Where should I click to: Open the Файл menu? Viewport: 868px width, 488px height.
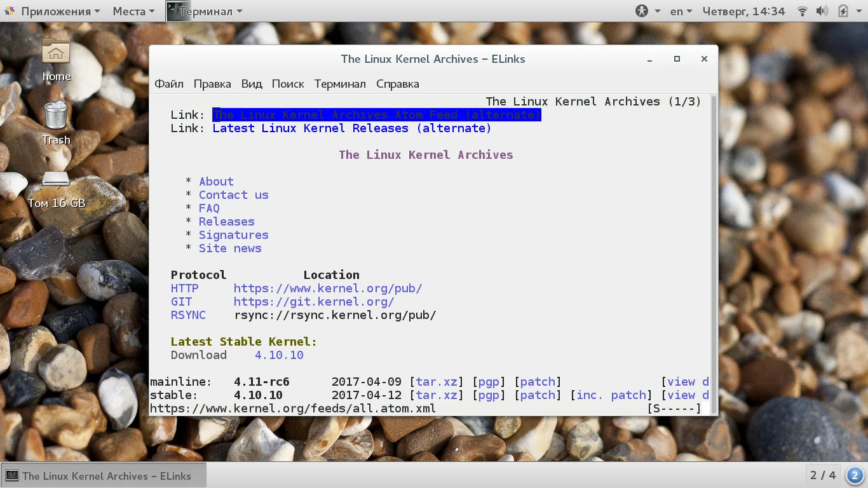(169, 84)
